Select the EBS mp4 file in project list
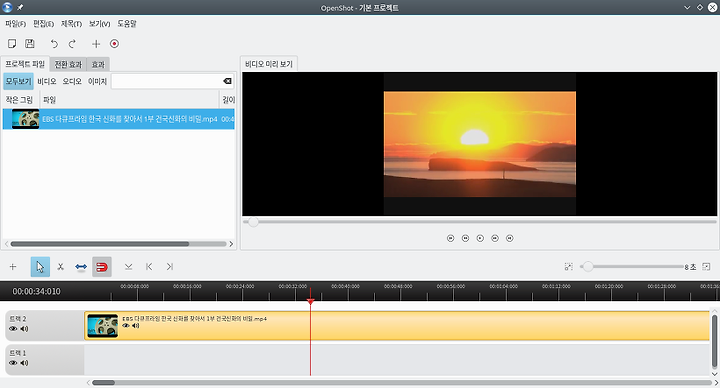Screen dimensions: 720x388 118,119
